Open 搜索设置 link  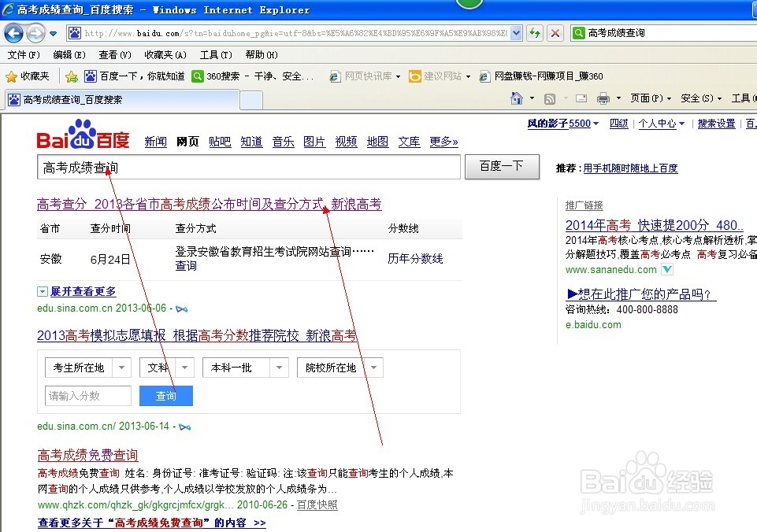coord(717,124)
